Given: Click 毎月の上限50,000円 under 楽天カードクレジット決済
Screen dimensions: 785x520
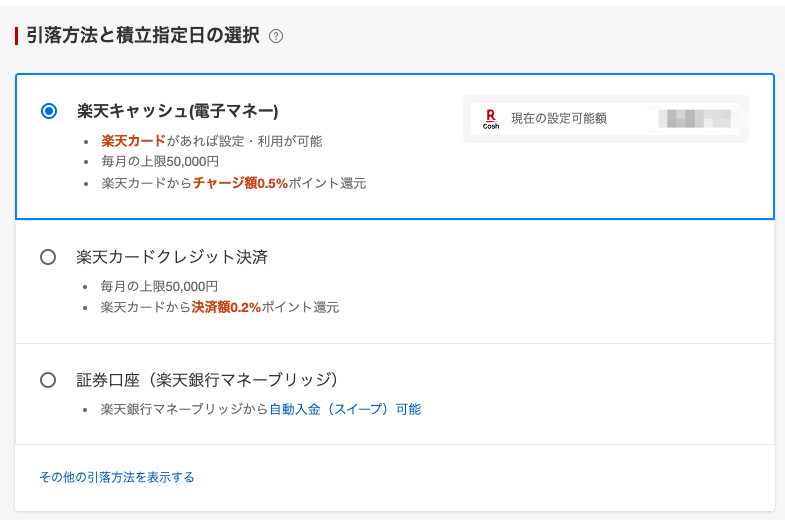Looking at the screenshot, I should pos(160,286).
